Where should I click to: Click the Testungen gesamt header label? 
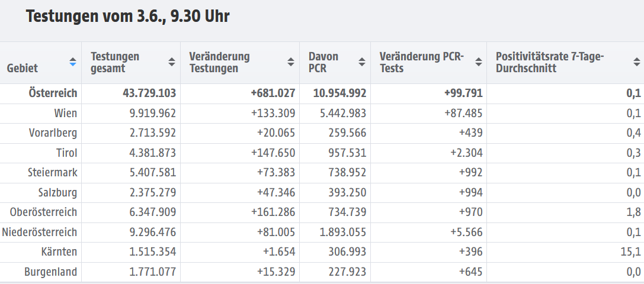coord(115,62)
